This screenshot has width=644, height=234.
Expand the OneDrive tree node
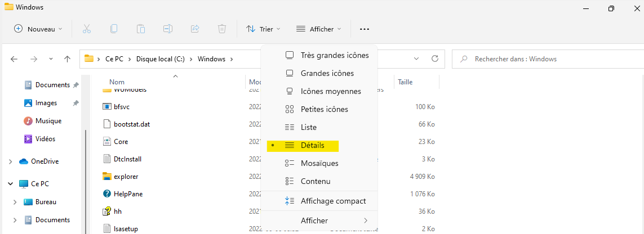[11, 161]
